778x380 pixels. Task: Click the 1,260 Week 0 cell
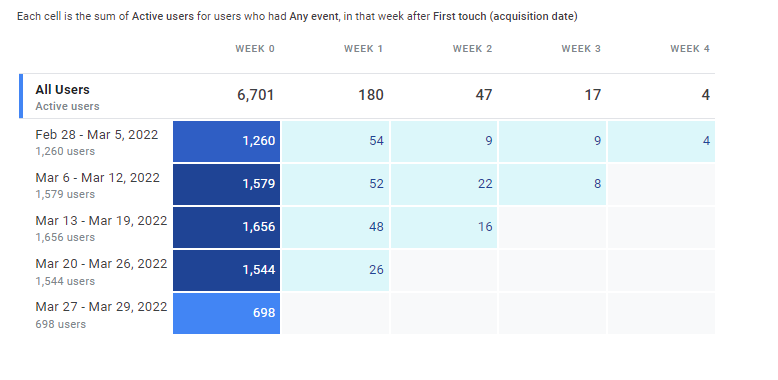[226, 141]
